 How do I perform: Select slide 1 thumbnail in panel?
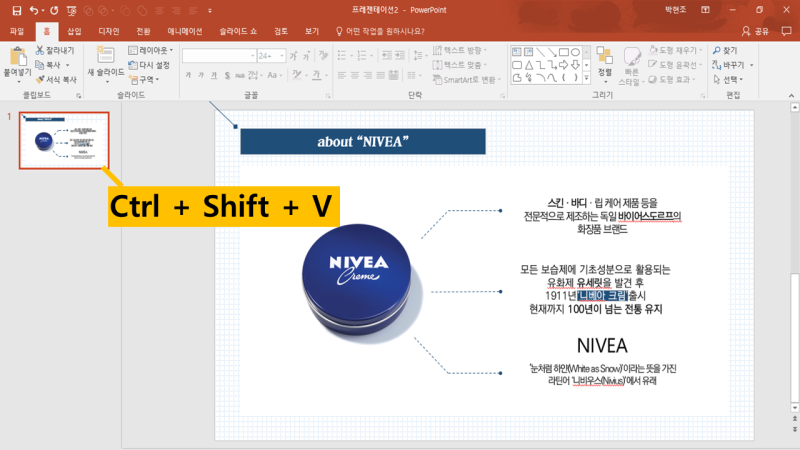pos(64,140)
